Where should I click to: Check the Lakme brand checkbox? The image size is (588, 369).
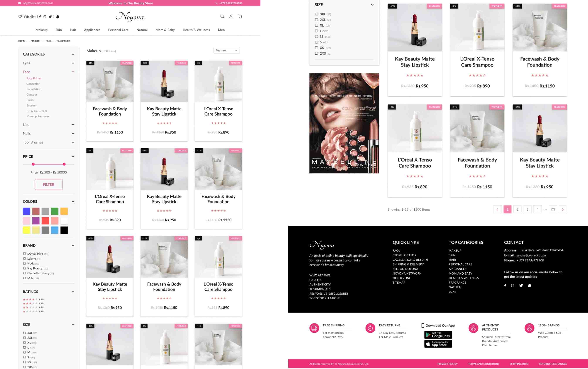(x=24, y=258)
